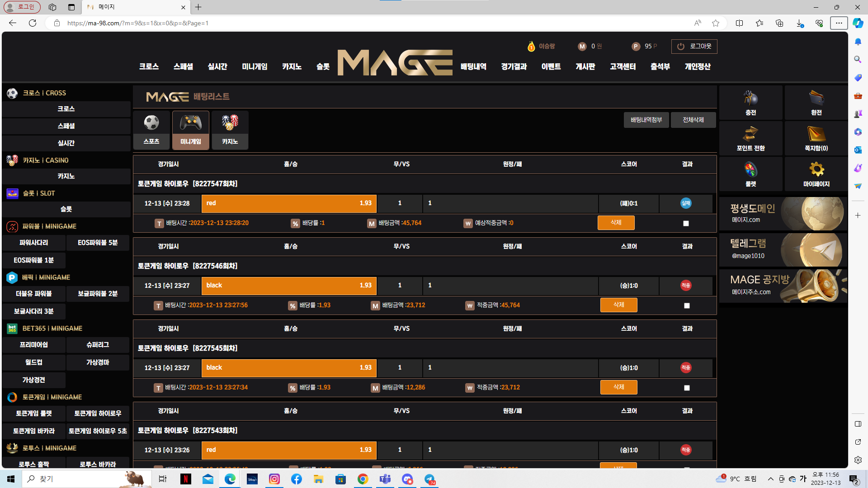This screenshot has height=488, width=868.
Task: Open the 미니게임 top menu item
Action: click(x=255, y=66)
